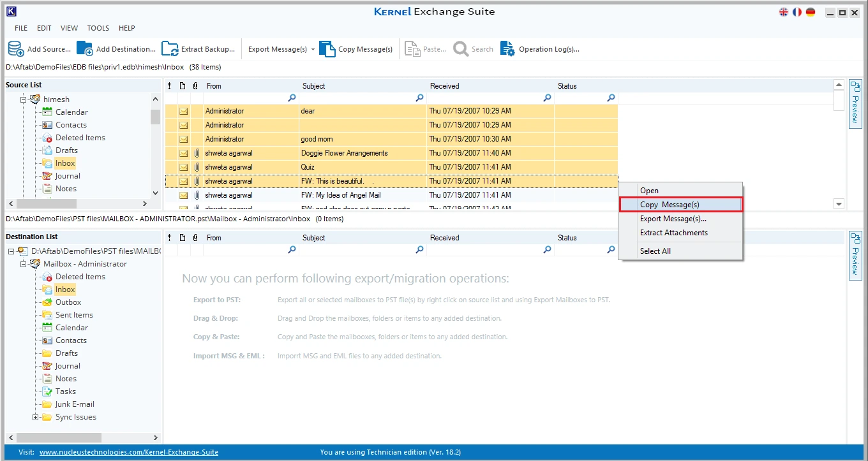Switch language to English flag
Viewport: 868px width, 461px height.
point(784,12)
